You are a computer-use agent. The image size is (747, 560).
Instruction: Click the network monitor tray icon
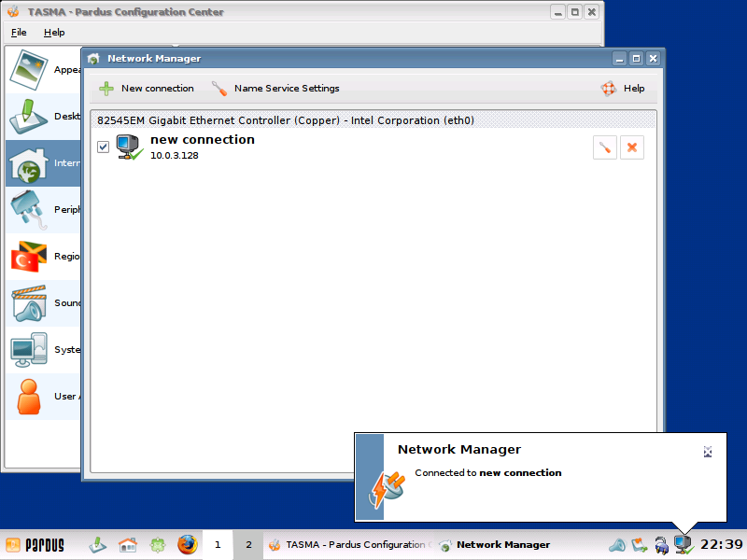click(x=684, y=545)
